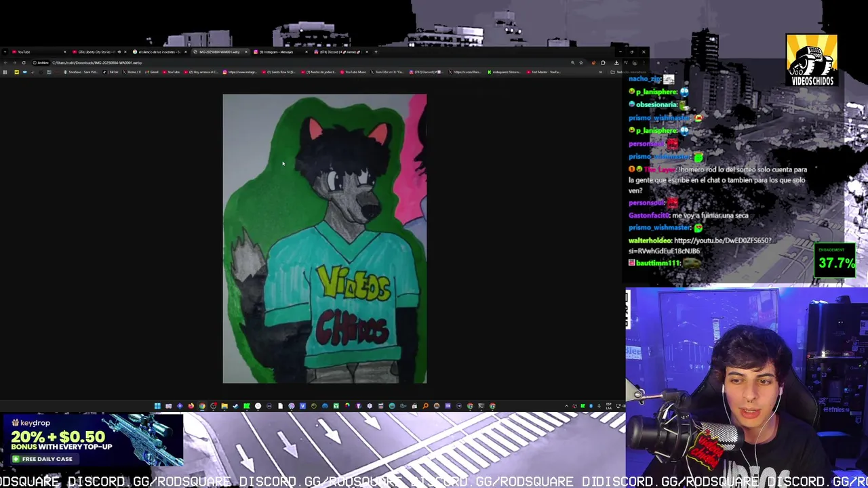Open the Windows Start button
Image resolution: width=868 pixels, height=488 pixels.
(157, 406)
